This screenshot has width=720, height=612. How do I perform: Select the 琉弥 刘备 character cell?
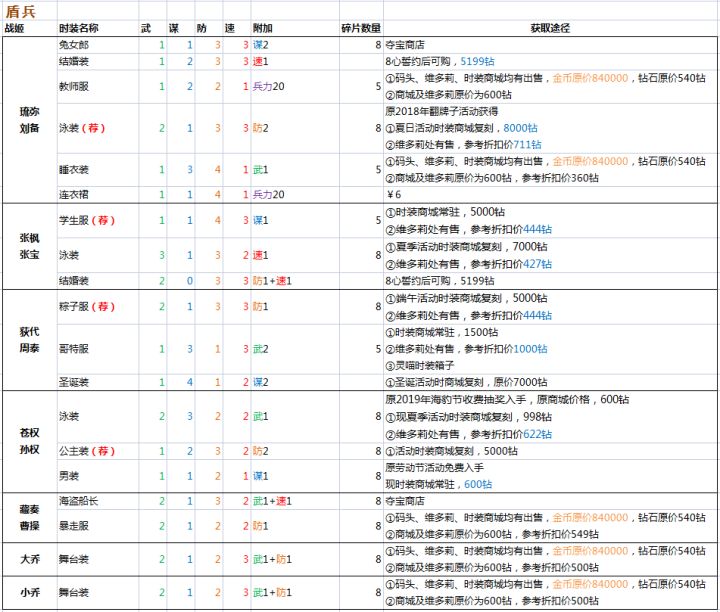(29, 120)
